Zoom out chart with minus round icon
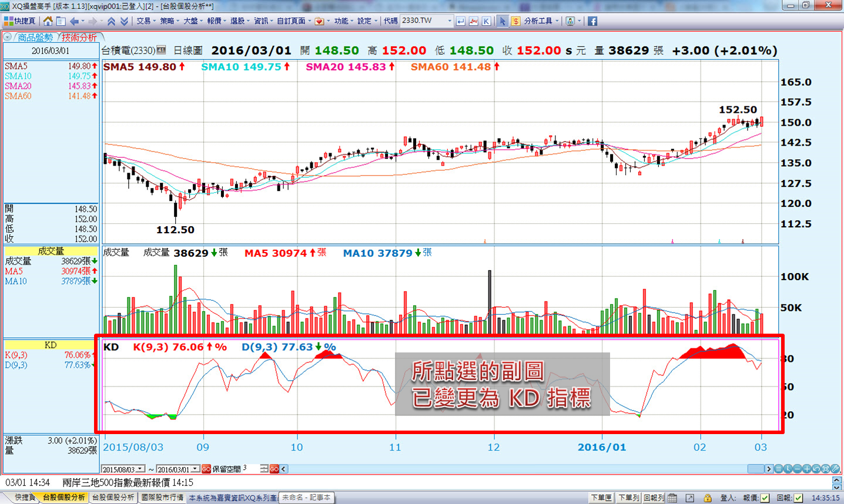 click(798, 469)
